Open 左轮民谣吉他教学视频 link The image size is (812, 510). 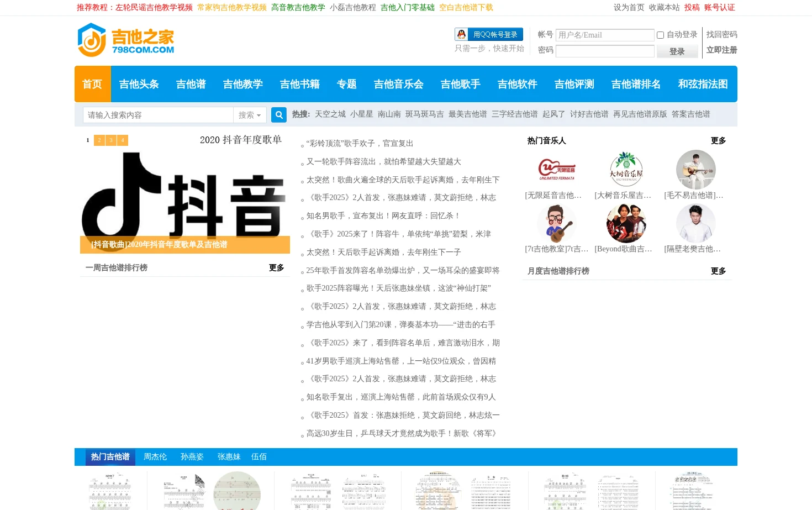pos(154,8)
